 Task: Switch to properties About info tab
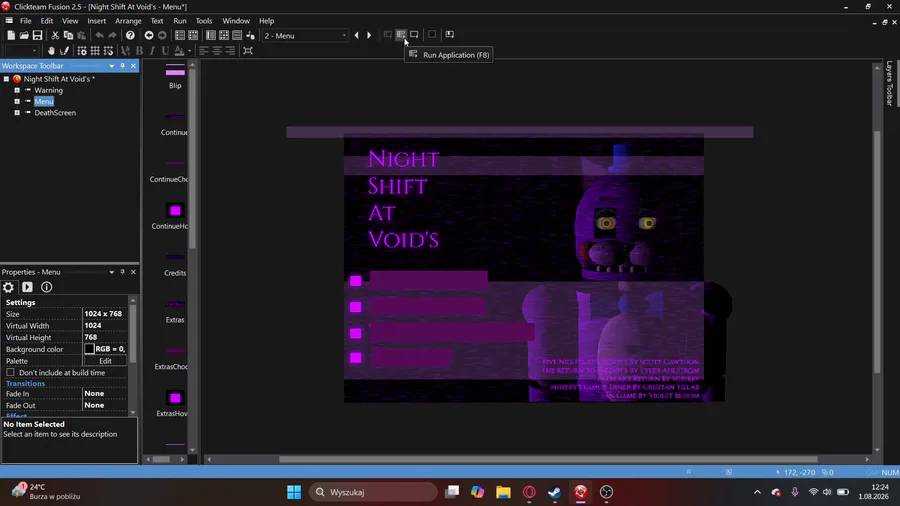pos(46,287)
